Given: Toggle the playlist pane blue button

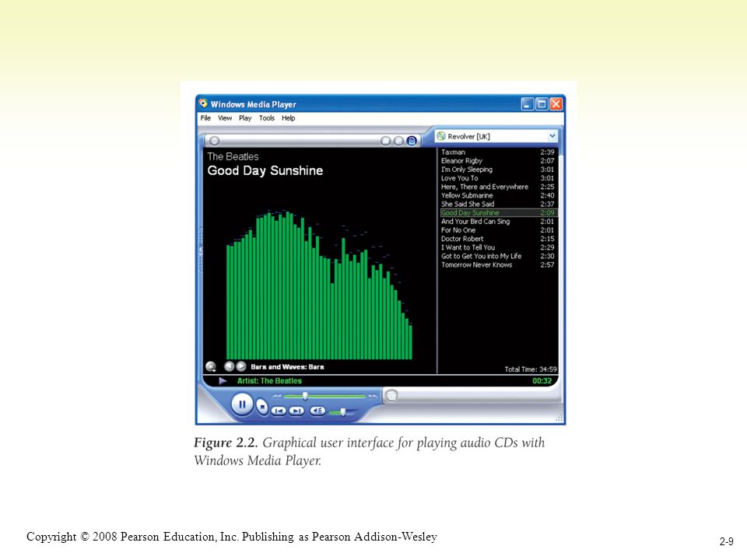Looking at the screenshot, I should tap(412, 141).
